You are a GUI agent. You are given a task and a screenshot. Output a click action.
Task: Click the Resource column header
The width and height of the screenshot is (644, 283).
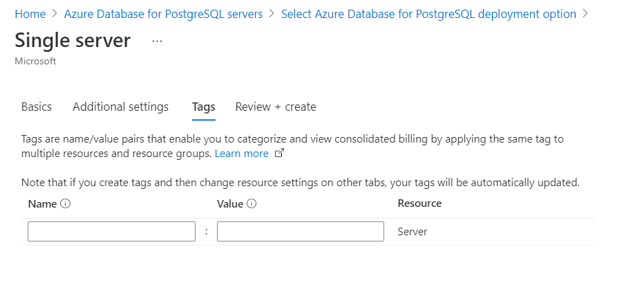coord(419,203)
